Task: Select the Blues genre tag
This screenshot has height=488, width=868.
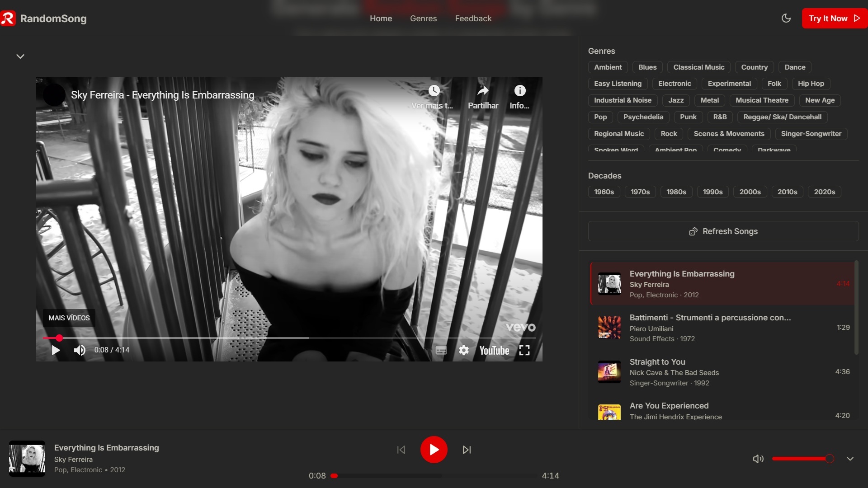Action: [647, 67]
